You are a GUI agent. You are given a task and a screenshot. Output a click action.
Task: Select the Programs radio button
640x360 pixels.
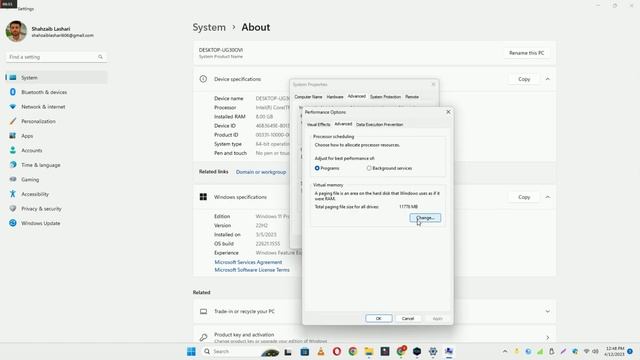[317, 168]
